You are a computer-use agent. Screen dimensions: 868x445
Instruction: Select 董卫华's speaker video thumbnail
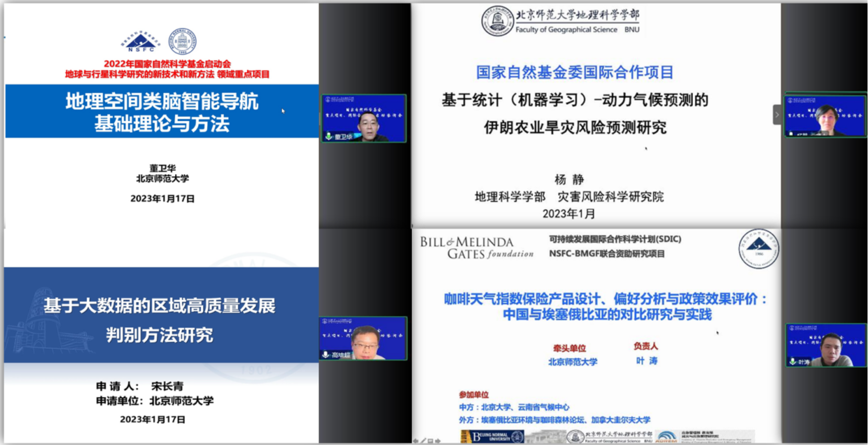pyautogui.click(x=364, y=118)
